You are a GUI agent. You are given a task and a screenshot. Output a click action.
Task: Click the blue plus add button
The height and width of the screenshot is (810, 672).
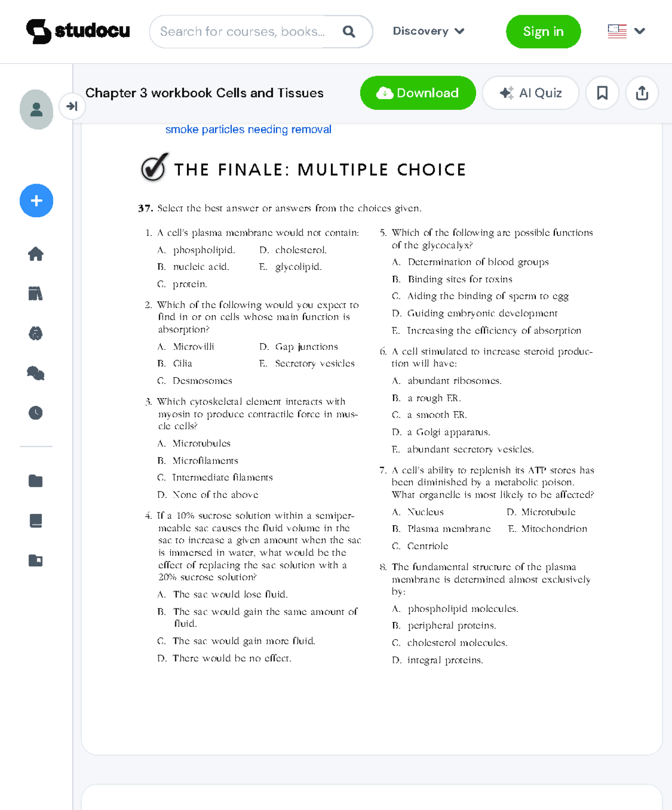(36, 200)
